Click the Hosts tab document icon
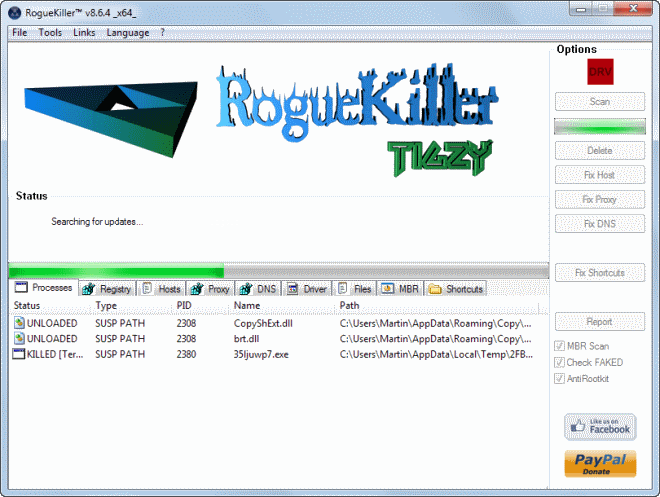This screenshot has height=497, width=660. [x=147, y=289]
